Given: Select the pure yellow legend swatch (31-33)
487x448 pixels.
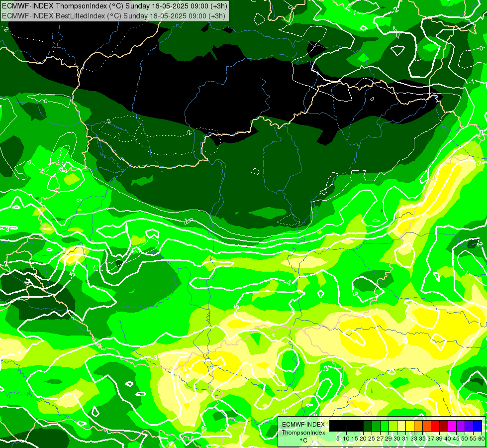Looking at the screenshot, I should coord(410,426).
